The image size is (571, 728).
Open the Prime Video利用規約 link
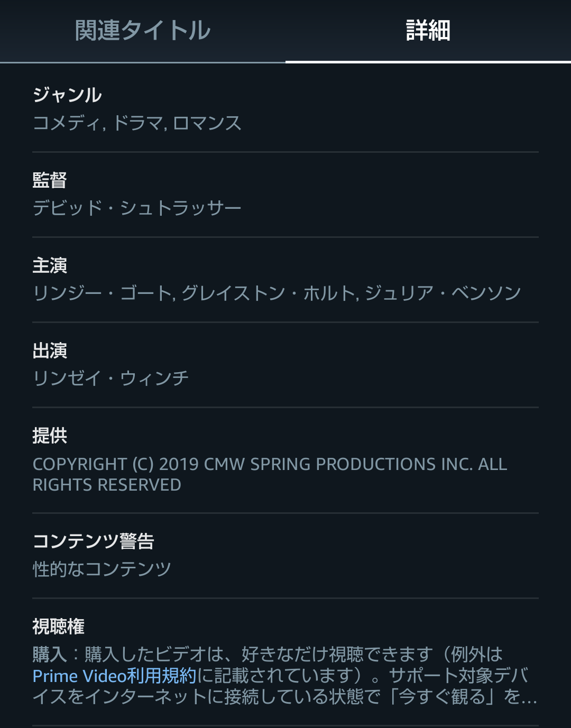point(114,676)
